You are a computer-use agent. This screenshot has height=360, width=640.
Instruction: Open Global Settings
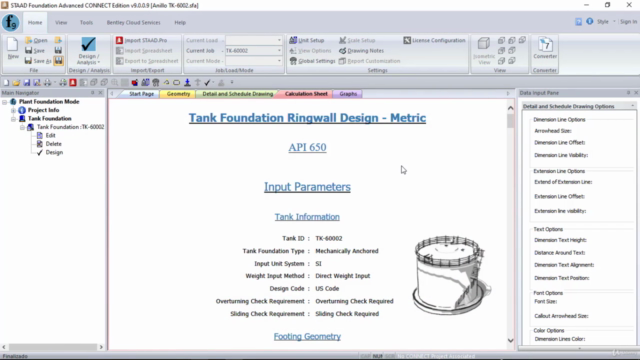(x=312, y=61)
